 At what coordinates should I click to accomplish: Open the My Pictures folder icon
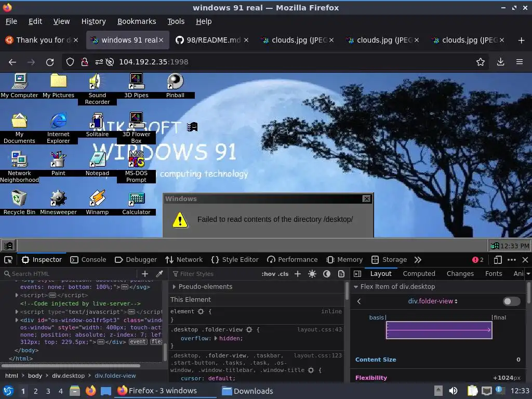58,86
